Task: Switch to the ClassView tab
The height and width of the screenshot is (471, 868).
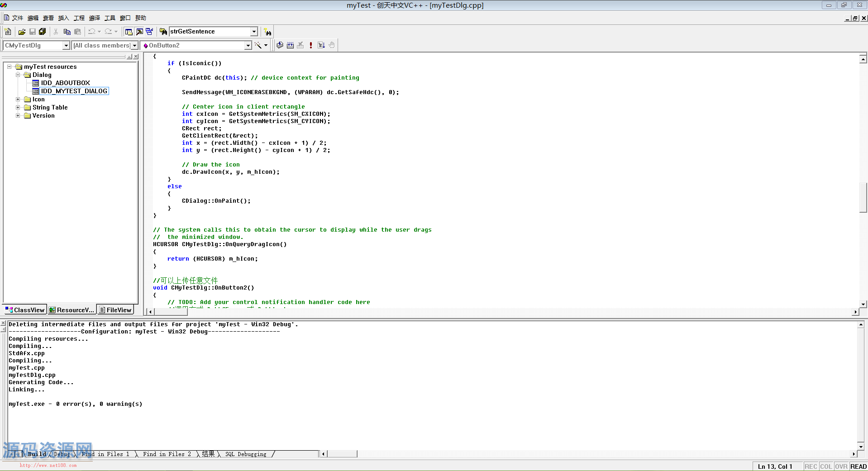Action: [x=25, y=310]
